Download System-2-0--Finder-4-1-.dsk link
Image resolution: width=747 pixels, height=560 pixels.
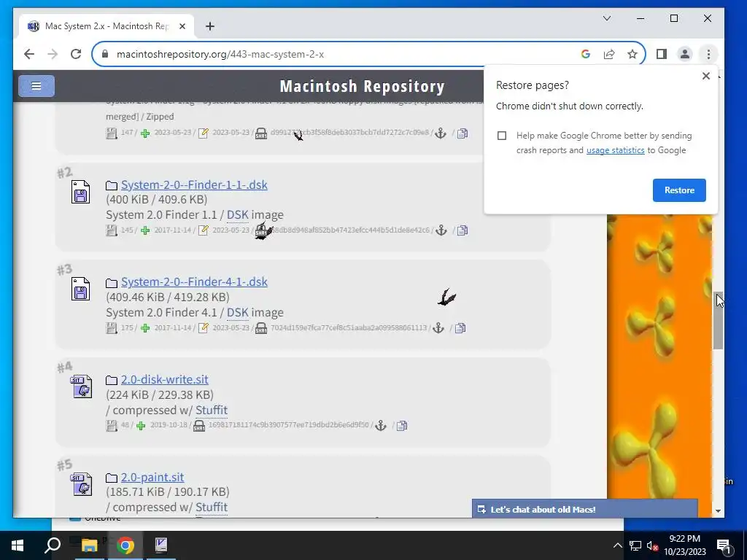[194, 282]
